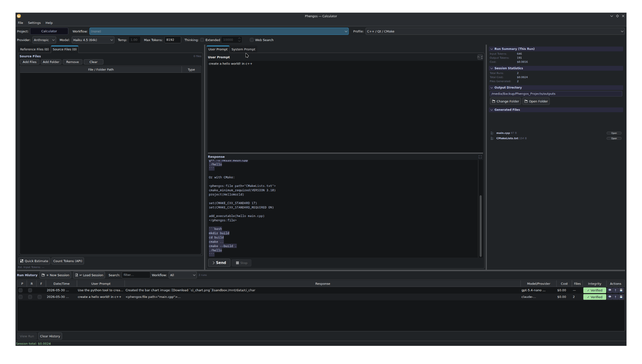This screenshot has height=364, width=642.
Task: Select the User Prompt tab
Action: click(218, 49)
